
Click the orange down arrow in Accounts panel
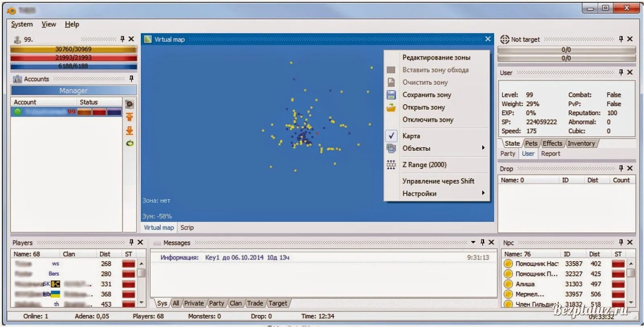click(129, 130)
